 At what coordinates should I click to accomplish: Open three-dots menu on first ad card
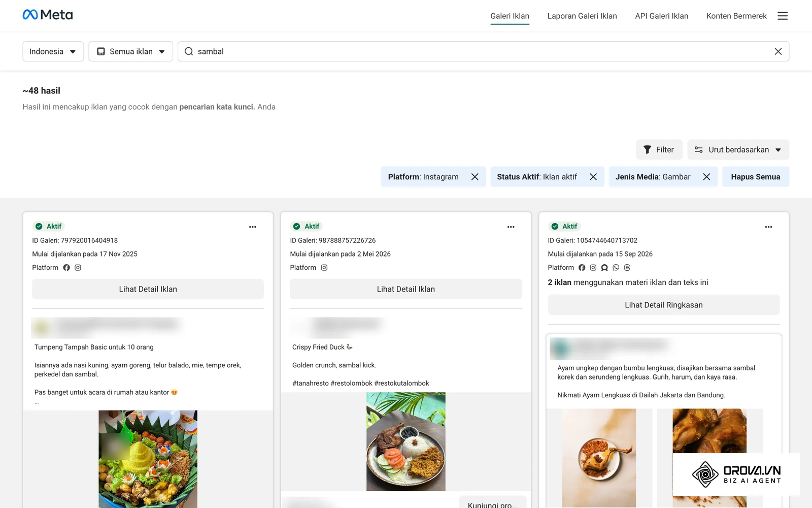click(x=253, y=227)
